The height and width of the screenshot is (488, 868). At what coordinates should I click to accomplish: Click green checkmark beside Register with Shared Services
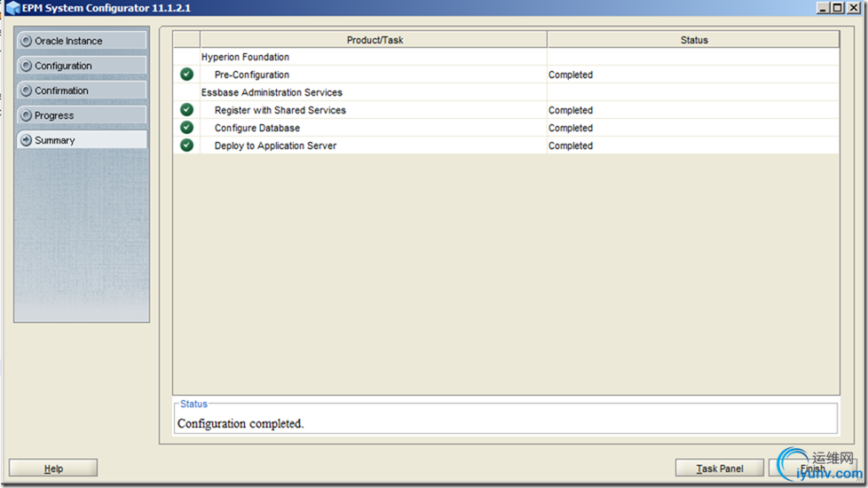[187, 109]
